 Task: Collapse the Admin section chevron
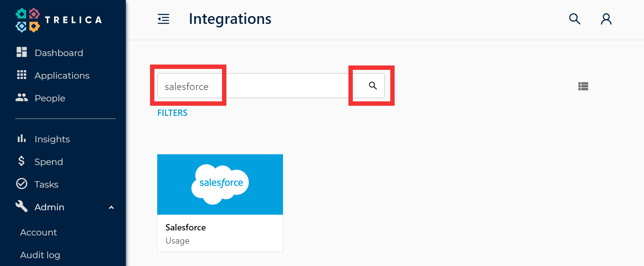pyautogui.click(x=111, y=207)
